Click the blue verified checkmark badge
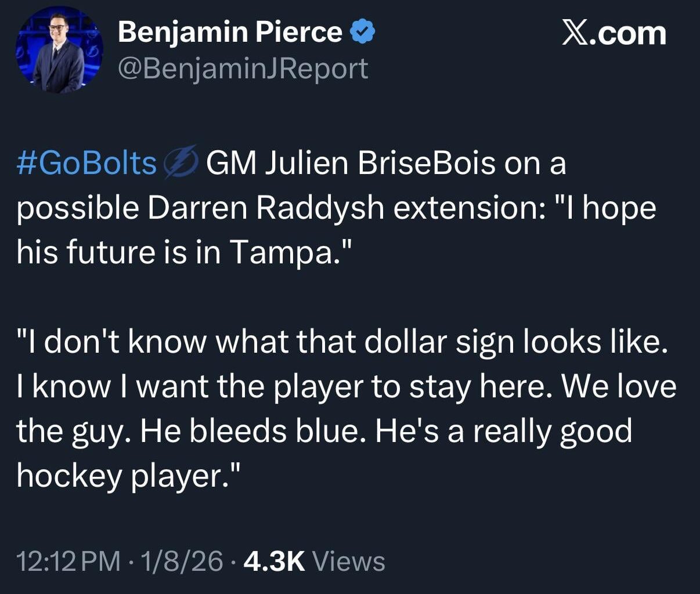 tap(363, 32)
